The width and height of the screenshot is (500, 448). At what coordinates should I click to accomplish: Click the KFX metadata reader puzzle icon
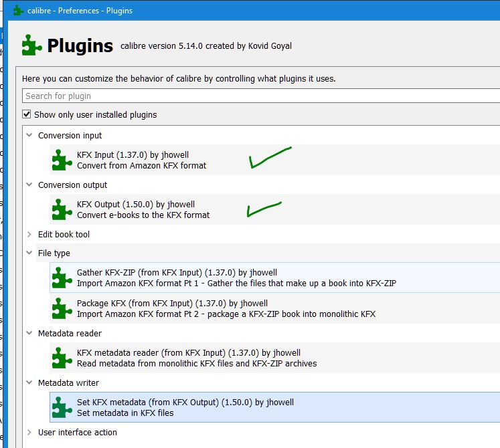point(62,358)
